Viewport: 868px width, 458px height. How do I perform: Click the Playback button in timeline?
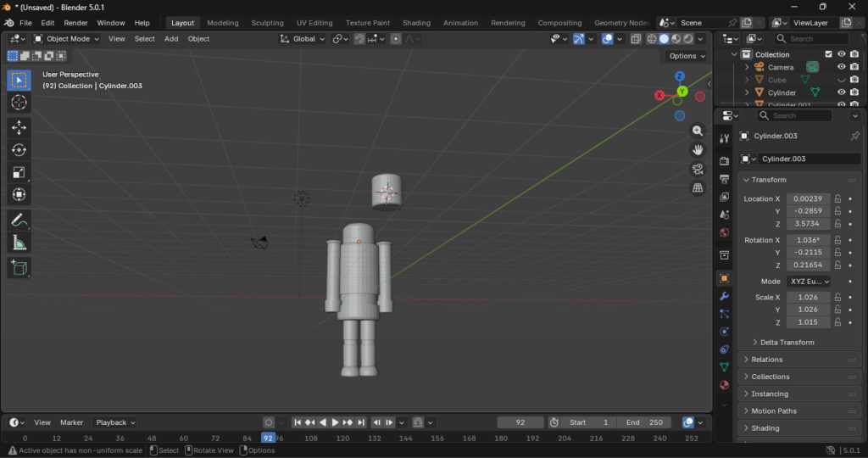click(115, 422)
